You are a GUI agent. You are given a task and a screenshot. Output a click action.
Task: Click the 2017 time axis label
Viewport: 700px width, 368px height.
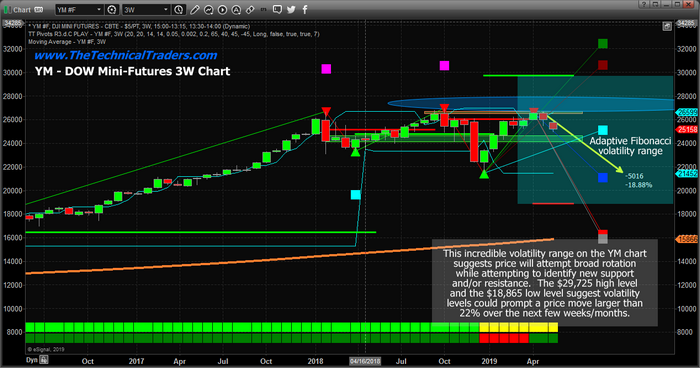coord(137,361)
